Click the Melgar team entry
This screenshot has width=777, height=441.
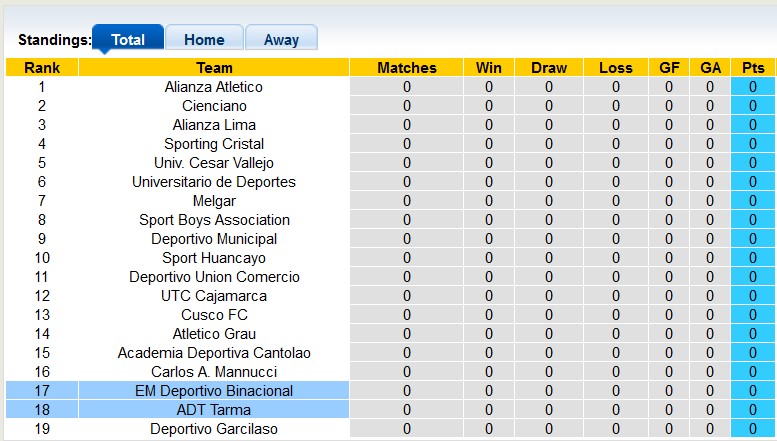point(214,201)
